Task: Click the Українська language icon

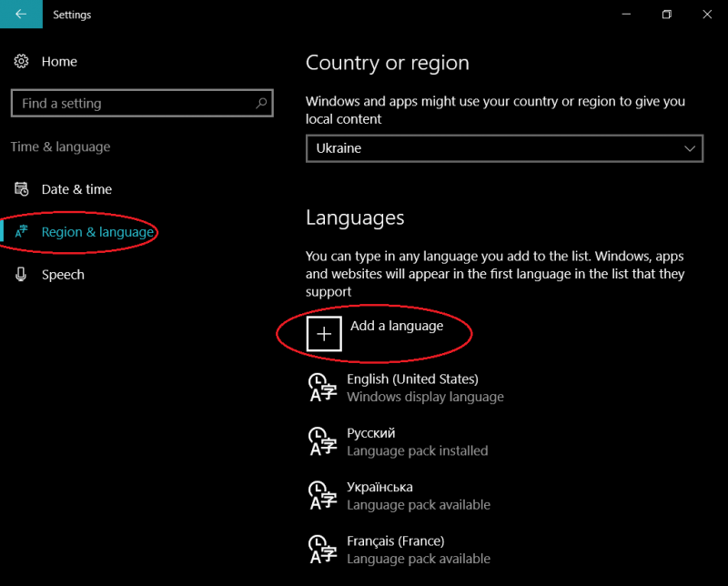Action: 324,496
